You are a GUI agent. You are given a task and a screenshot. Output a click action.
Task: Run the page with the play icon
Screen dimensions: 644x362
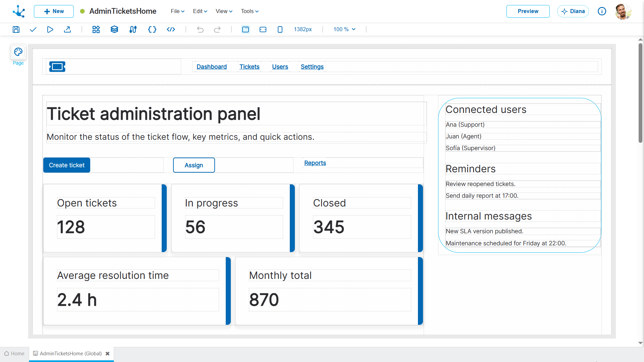[50, 29]
